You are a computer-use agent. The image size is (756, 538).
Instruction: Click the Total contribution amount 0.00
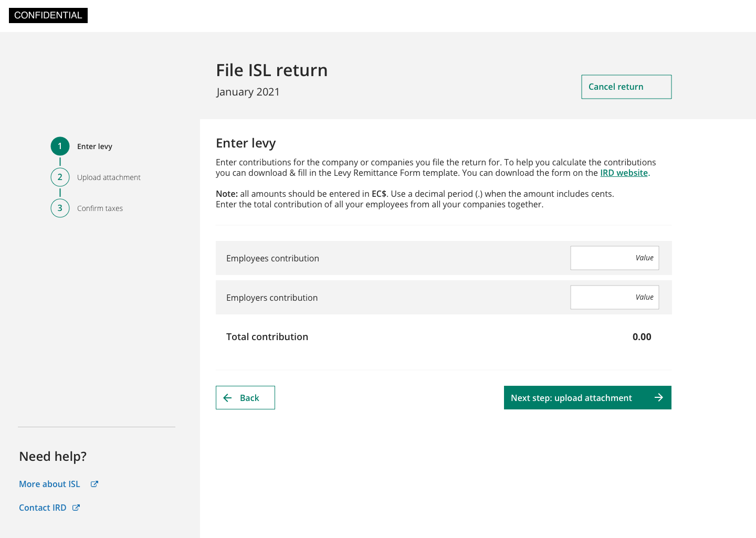tap(642, 337)
